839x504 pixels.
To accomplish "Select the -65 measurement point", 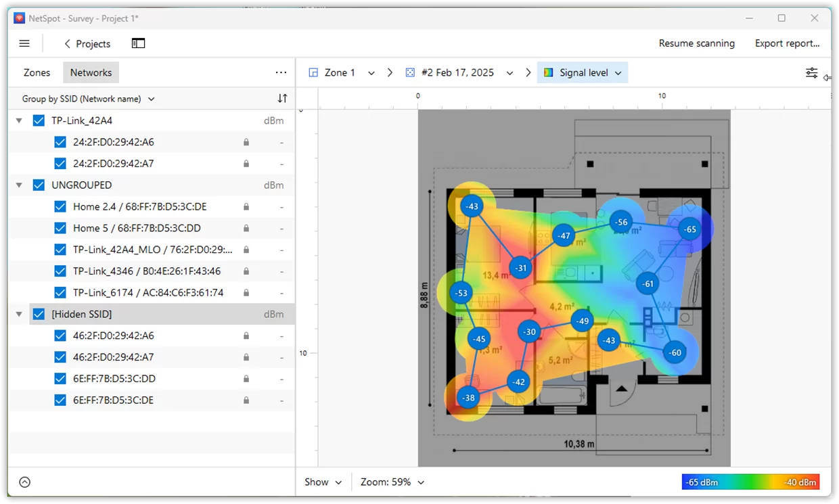I will [x=689, y=229].
